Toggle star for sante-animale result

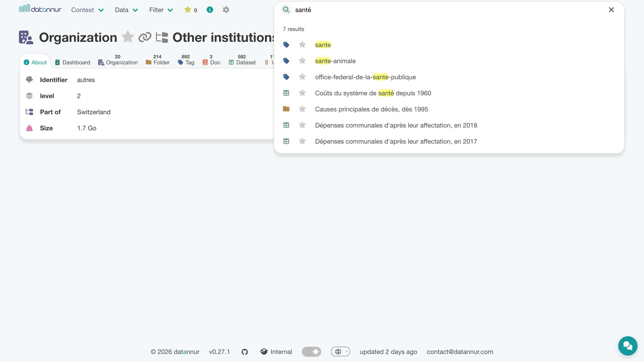(x=302, y=61)
